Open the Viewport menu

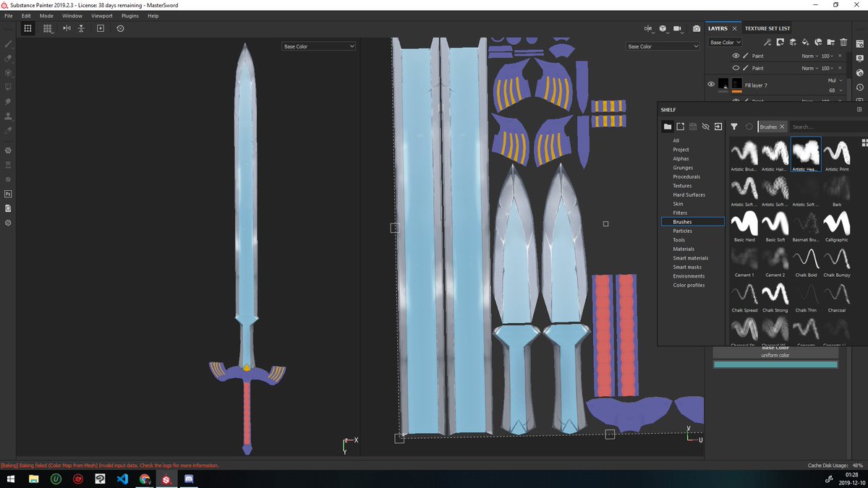(101, 15)
